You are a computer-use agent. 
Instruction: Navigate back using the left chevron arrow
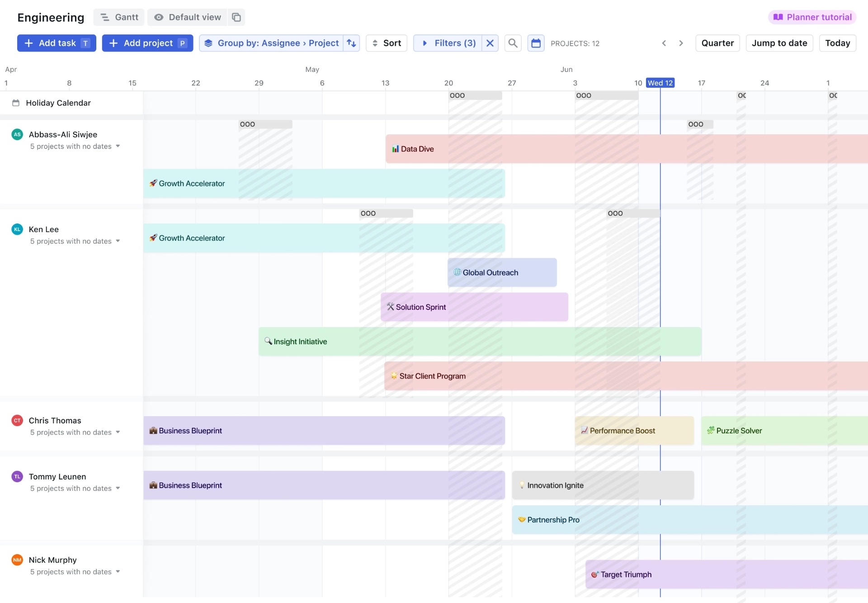664,43
